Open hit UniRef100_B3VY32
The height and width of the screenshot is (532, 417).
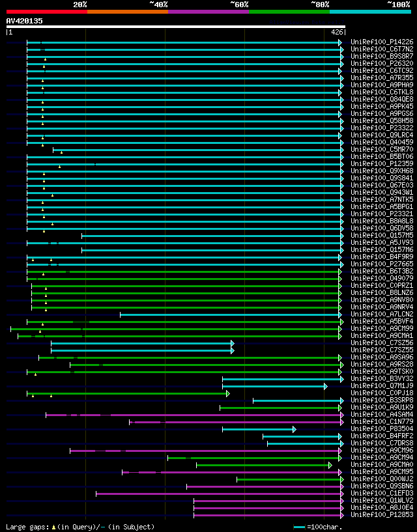point(382,378)
